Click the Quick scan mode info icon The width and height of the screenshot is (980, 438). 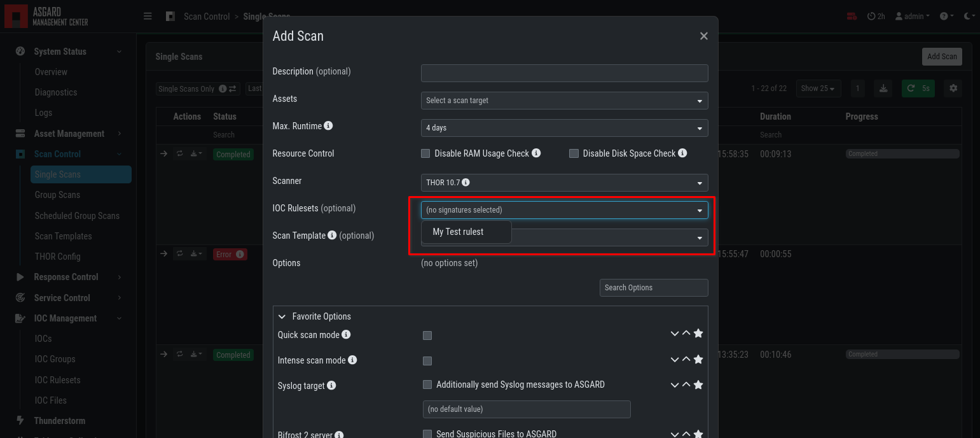click(x=346, y=334)
